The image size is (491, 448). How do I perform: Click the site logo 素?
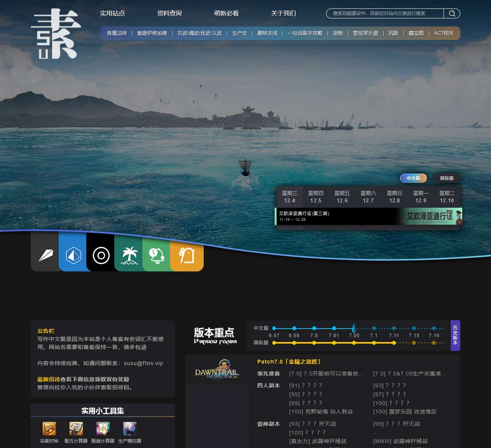pyautogui.click(x=56, y=34)
